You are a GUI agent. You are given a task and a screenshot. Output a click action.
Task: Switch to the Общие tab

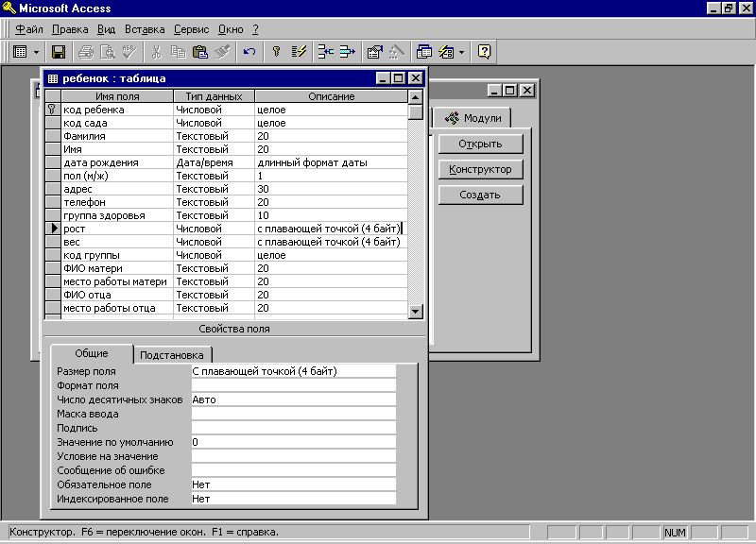click(92, 353)
